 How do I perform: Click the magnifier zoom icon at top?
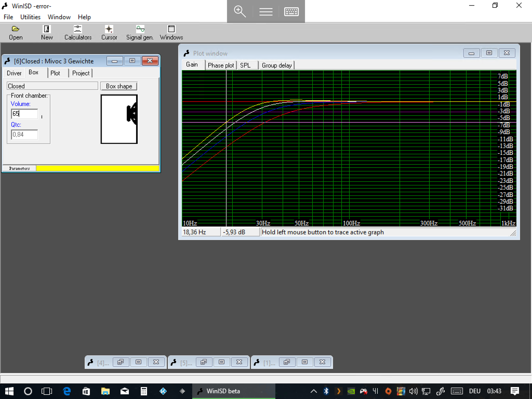click(240, 11)
